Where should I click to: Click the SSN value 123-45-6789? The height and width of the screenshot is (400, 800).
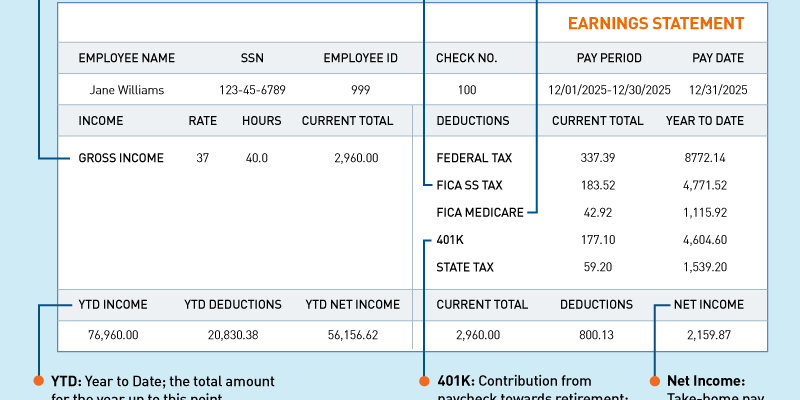pyautogui.click(x=252, y=90)
